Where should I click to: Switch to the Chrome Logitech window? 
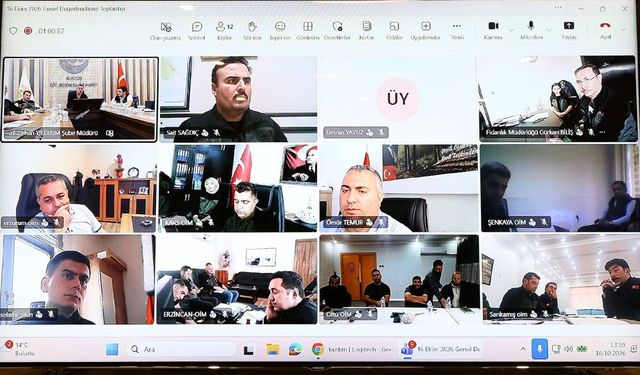click(352, 349)
